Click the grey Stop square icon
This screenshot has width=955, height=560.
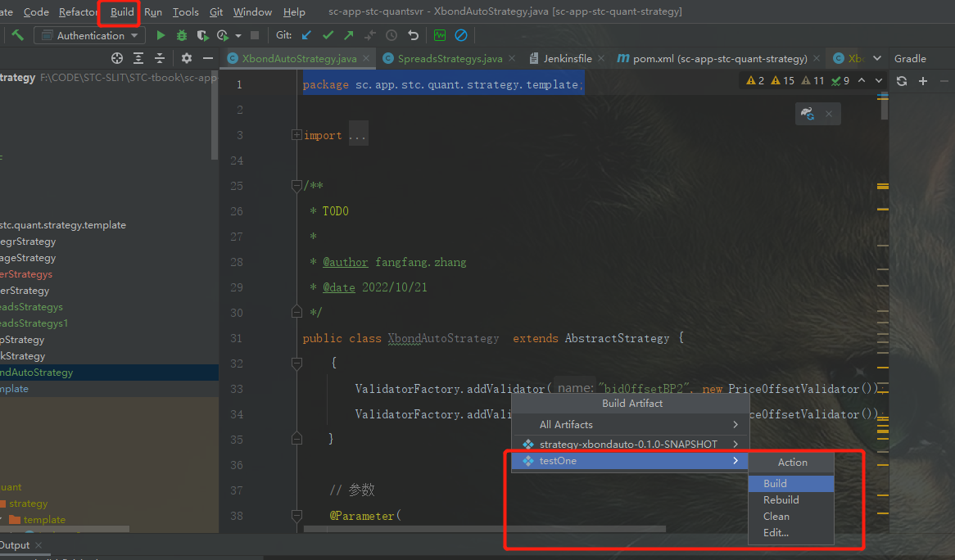point(256,35)
